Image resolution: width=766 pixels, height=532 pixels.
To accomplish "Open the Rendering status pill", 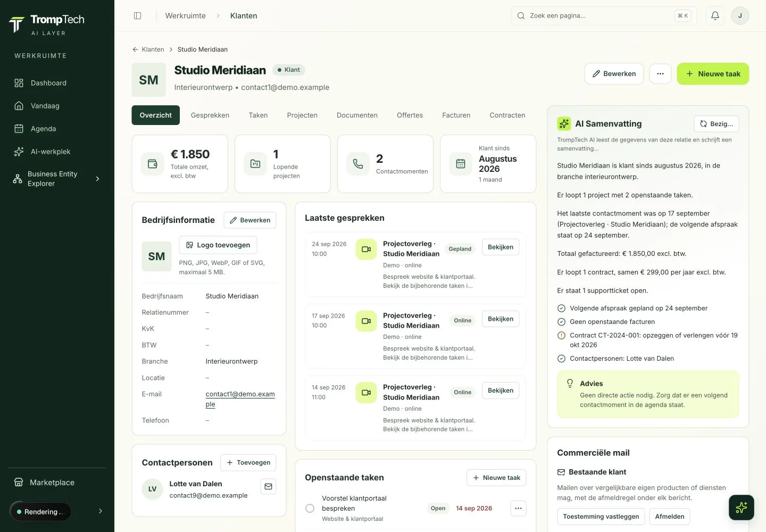I will (x=40, y=512).
